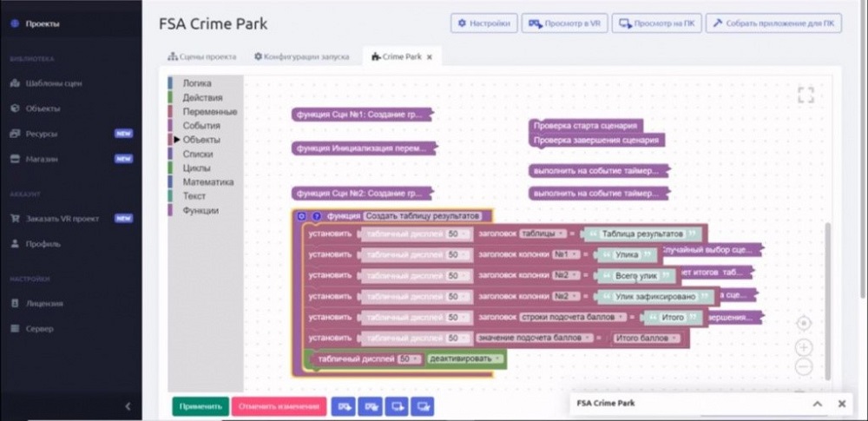Expand the FSA Crime Park bottom panel
Image resolution: width=868 pixels, height=421 pixels.
coord(817,404)
